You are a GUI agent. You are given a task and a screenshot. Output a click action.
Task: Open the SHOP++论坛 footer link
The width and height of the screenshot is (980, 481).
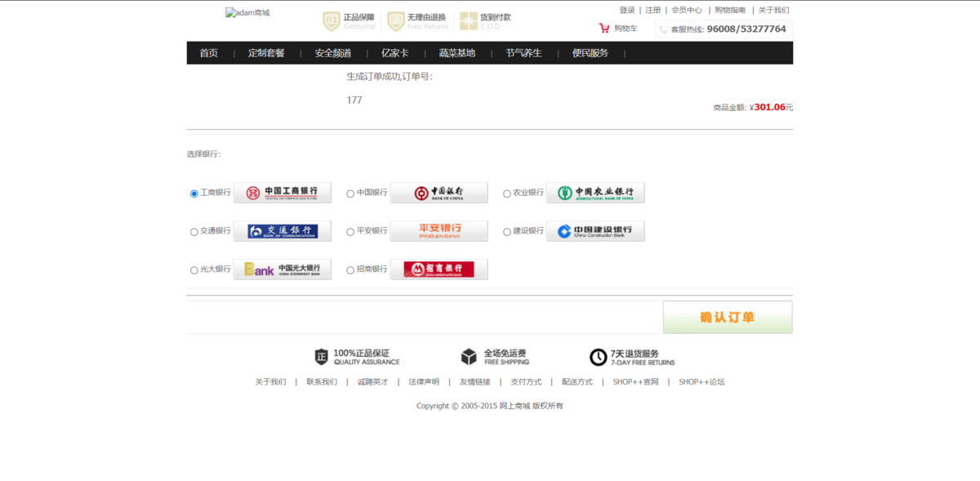tap(702, 382)
